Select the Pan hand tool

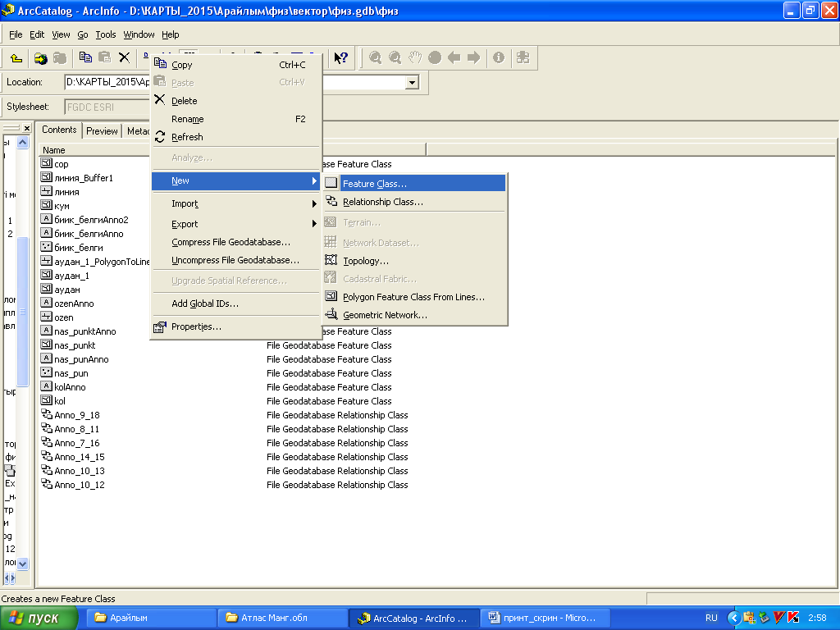point(415,57)
